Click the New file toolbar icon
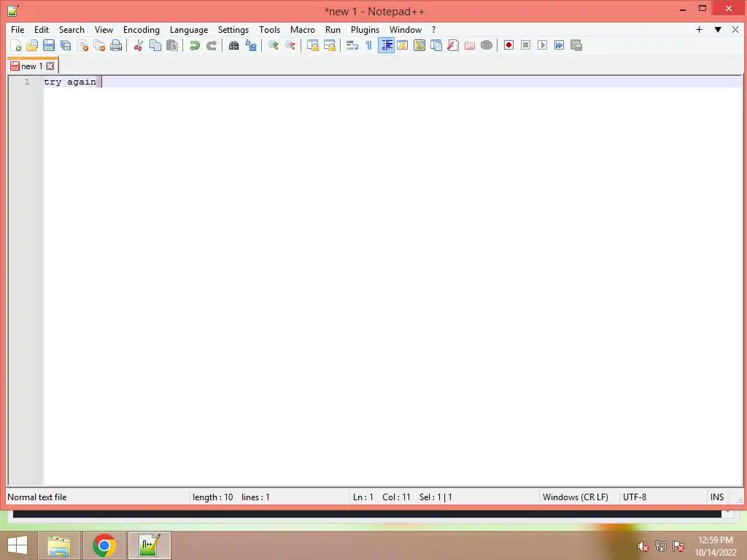Screen dimensions: 747x560 (x=16, y=45)
